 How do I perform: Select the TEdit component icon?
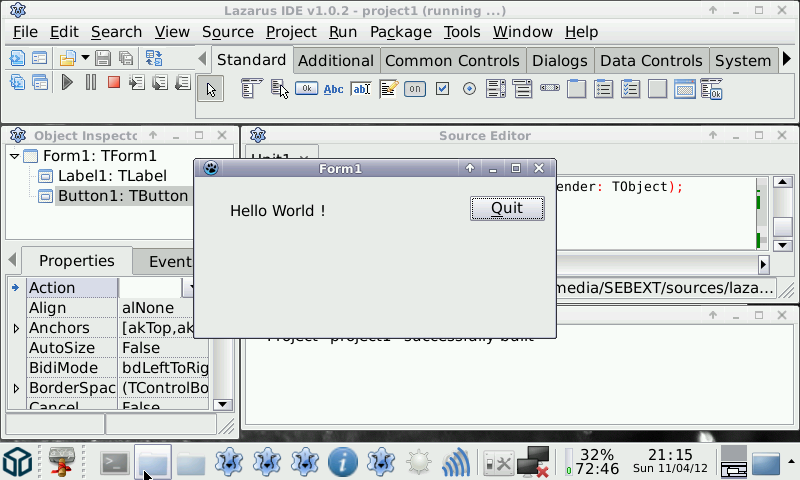[x=360, y=90]
